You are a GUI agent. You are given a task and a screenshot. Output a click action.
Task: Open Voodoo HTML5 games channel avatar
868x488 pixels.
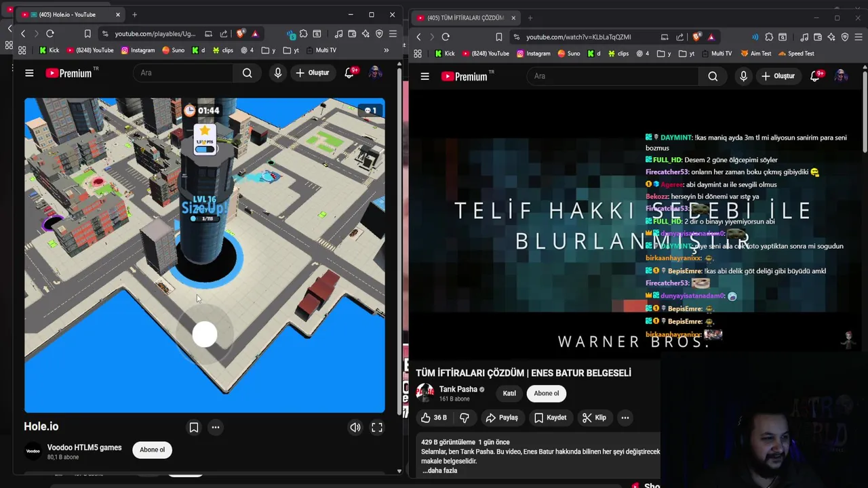pyautogui.click(x=33, y=451)
